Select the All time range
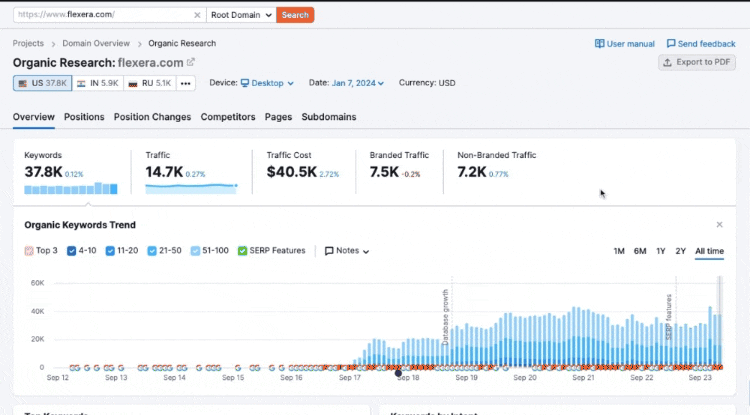The width and height of the screenshot is (750, 415). click(x=709, y=251)
